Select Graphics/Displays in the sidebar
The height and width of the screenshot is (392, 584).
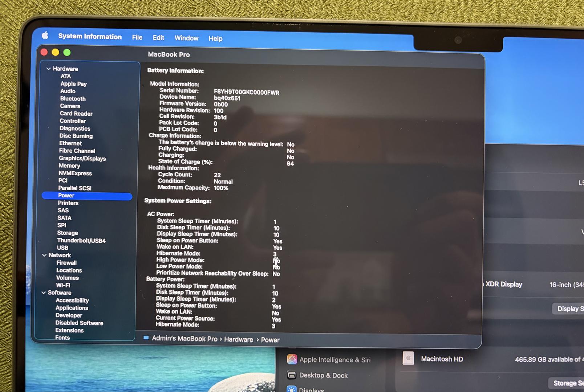point(82,158)
